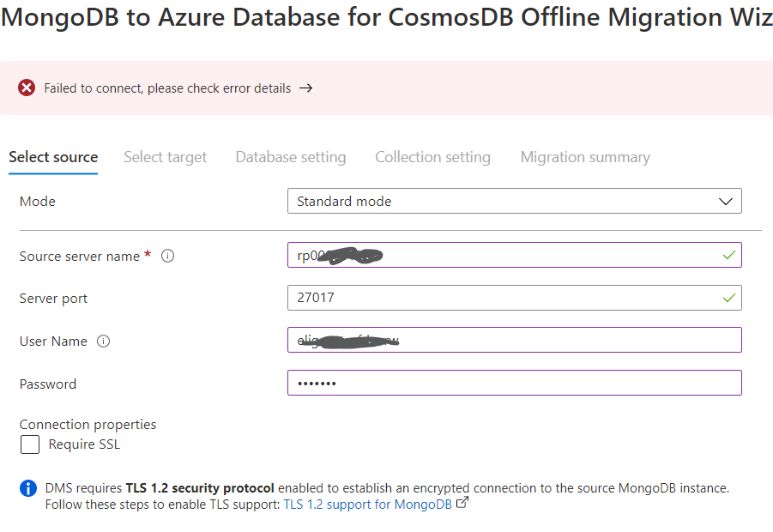
Task: Click the Server port input field
Action: [x=515, y=298]
